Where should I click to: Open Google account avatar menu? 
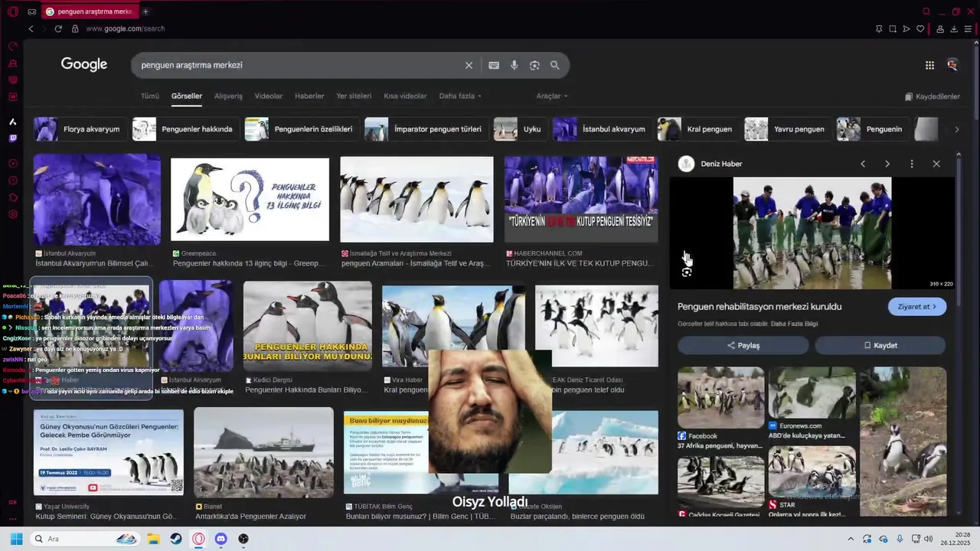(952, 65)
